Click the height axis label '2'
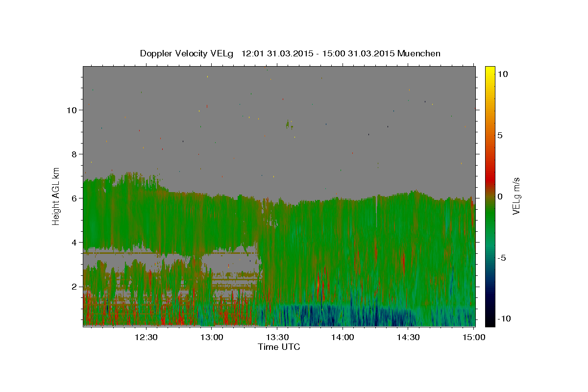This screenshot has width=588, height=392. point(74,286)
